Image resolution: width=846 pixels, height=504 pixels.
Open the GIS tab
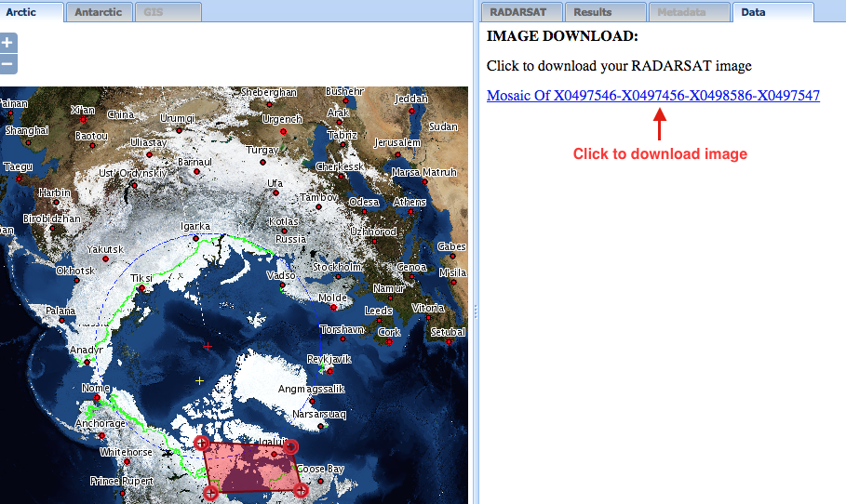pos(168,12)
